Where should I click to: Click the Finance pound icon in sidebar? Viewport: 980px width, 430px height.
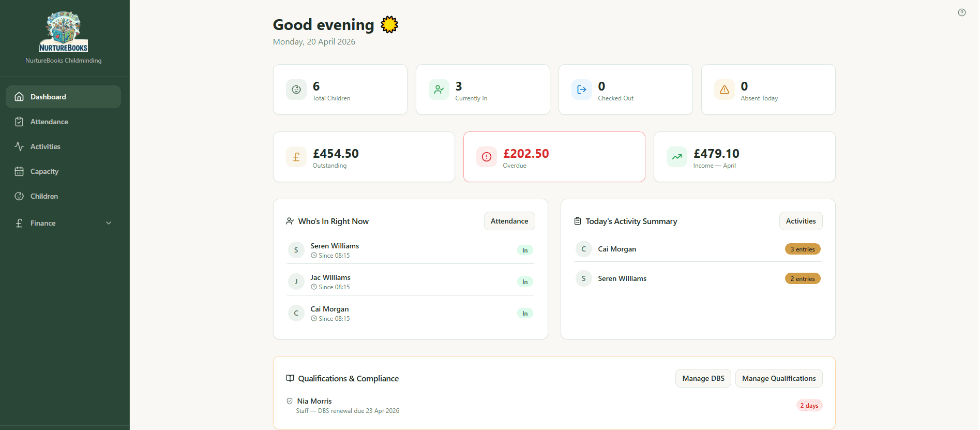(19, 223)
